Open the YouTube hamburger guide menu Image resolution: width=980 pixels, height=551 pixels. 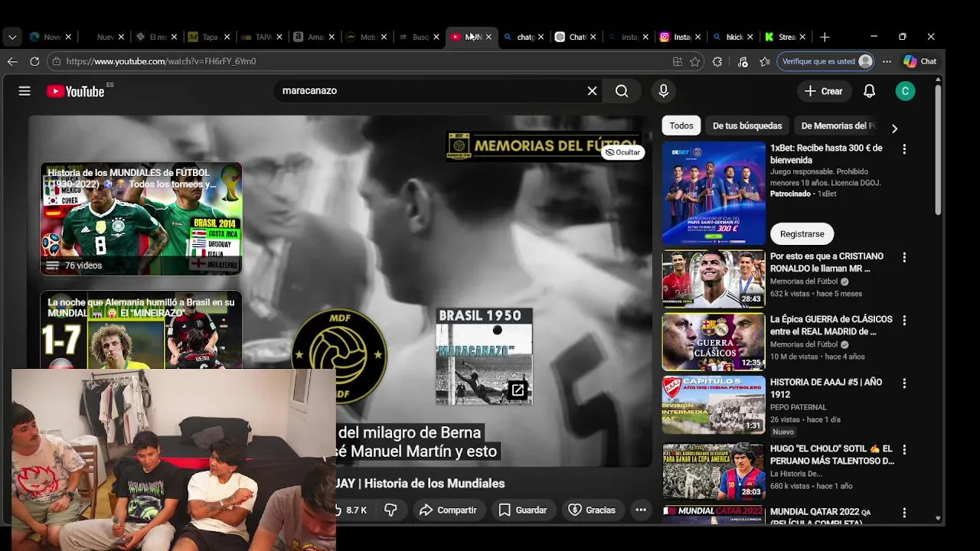[24, 91]
